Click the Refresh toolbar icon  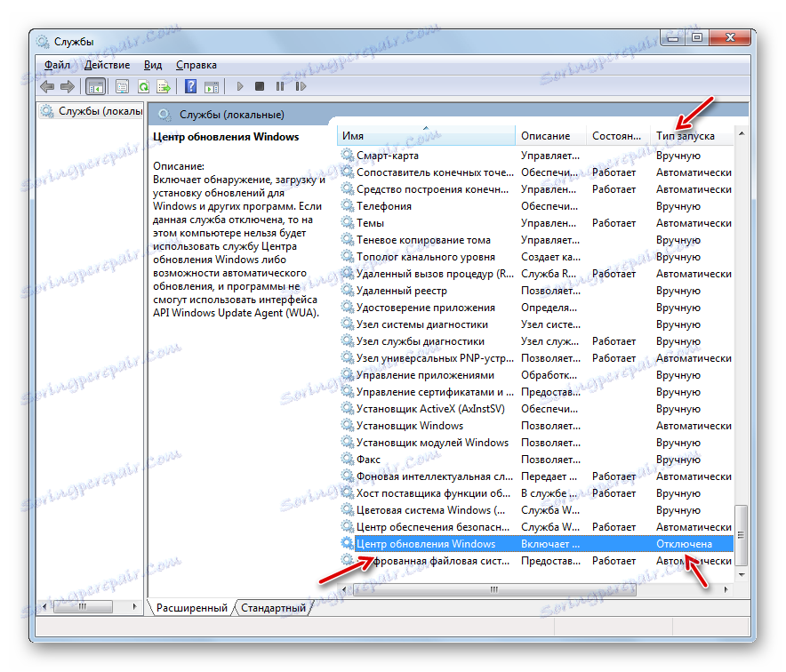(143, 87)
